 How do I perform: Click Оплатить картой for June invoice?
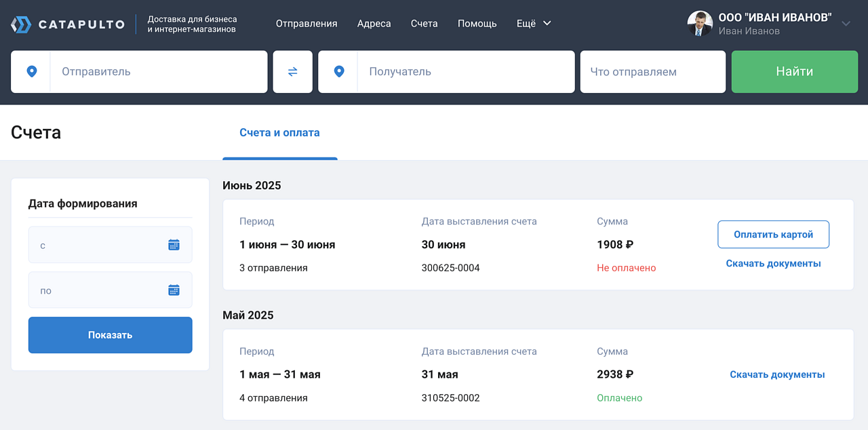[x=773, y=235]
